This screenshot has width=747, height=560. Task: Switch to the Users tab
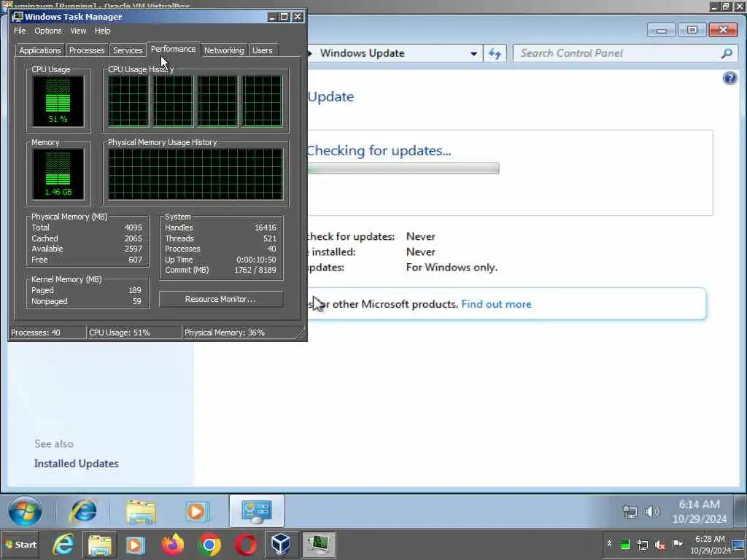(x=263, y=50)
